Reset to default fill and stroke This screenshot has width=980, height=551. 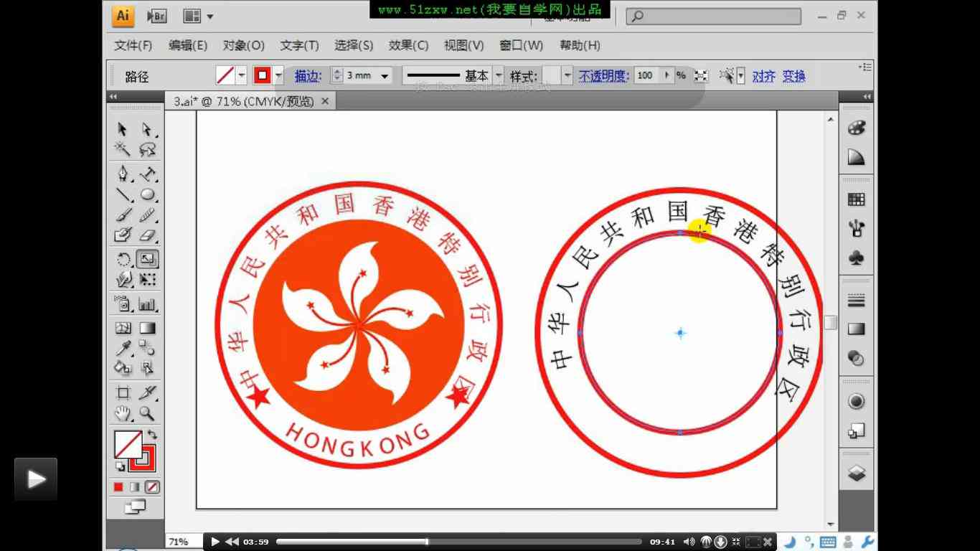120,467
